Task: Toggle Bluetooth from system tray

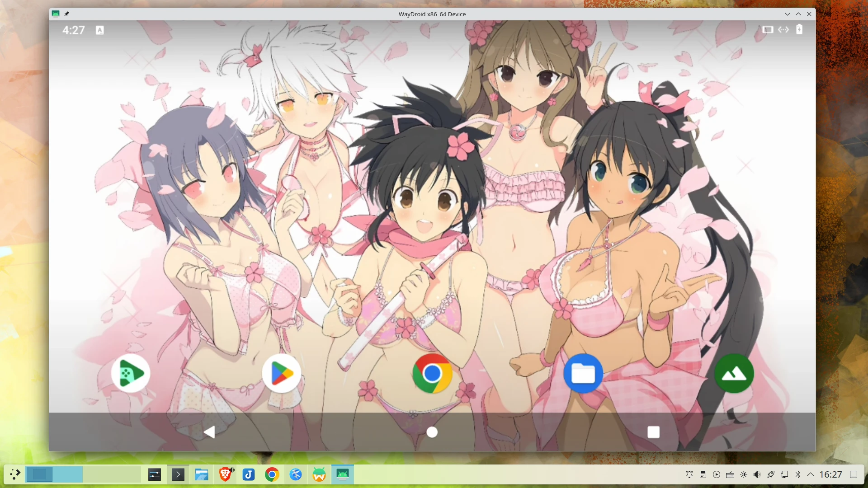Action: coord(798,474)
